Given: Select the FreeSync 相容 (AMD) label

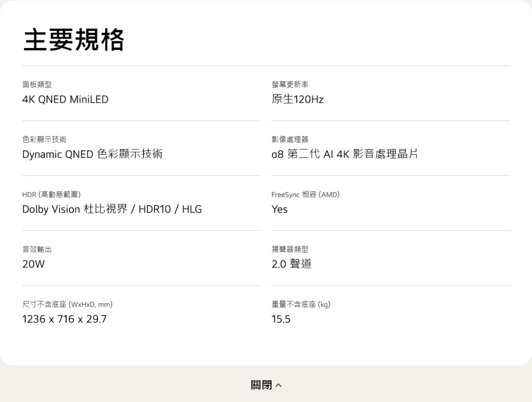Looking at the screenshot, I should 305,195.
